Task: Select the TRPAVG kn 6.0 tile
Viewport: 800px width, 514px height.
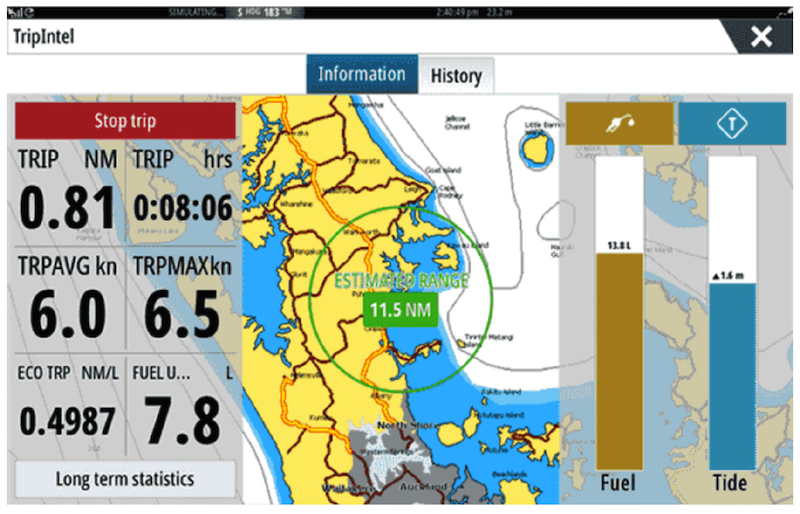Action: [68, 300]
